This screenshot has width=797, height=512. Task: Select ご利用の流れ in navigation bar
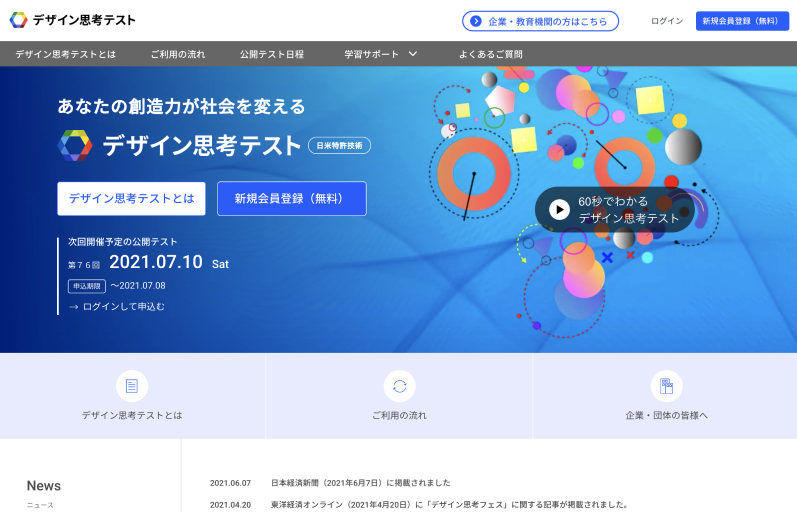(x=178, y=54)
